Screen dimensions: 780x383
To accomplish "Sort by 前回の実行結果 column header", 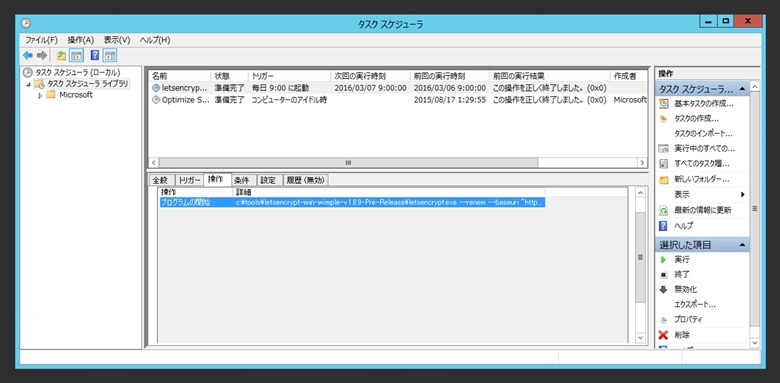I will point(549,76).
